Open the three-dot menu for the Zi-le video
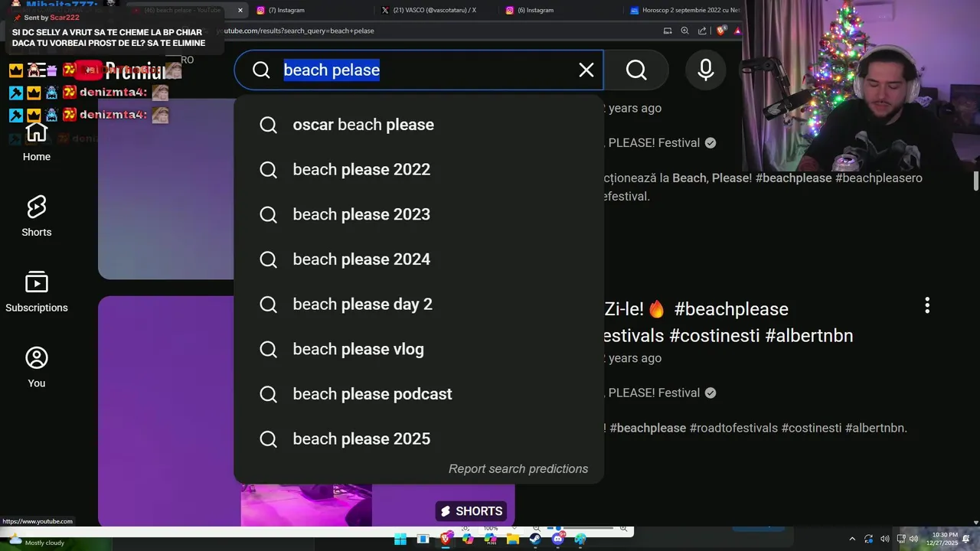Image resolution: width=980 pixels, height=551 pixels. (927, 306)
